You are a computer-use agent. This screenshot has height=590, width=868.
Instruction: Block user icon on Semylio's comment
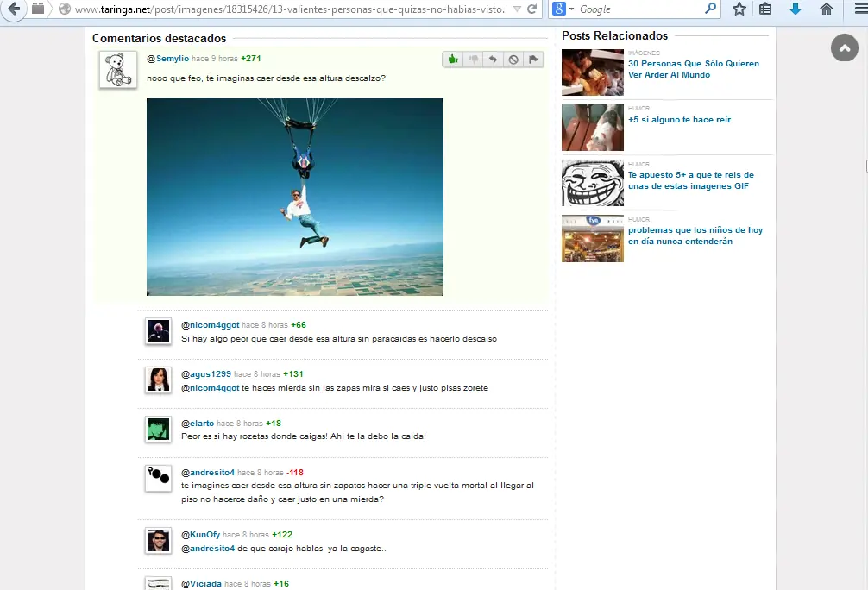pos(513,60)
